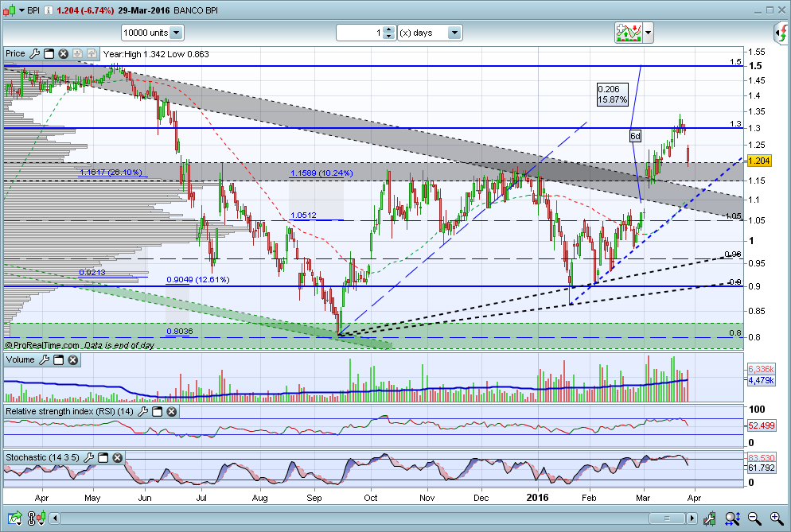
Task: Click the 0.9213 level label
Action: click(92, 272)
